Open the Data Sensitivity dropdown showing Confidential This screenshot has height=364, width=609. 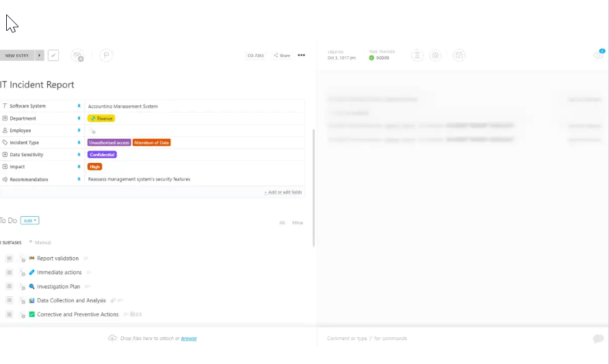coord(102,155)
